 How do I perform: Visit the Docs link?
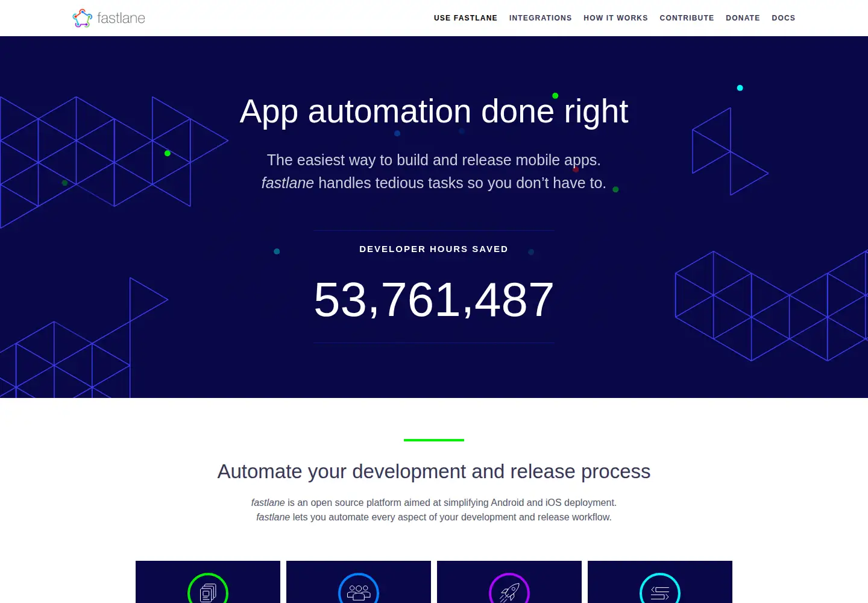(x=784, y=18)
